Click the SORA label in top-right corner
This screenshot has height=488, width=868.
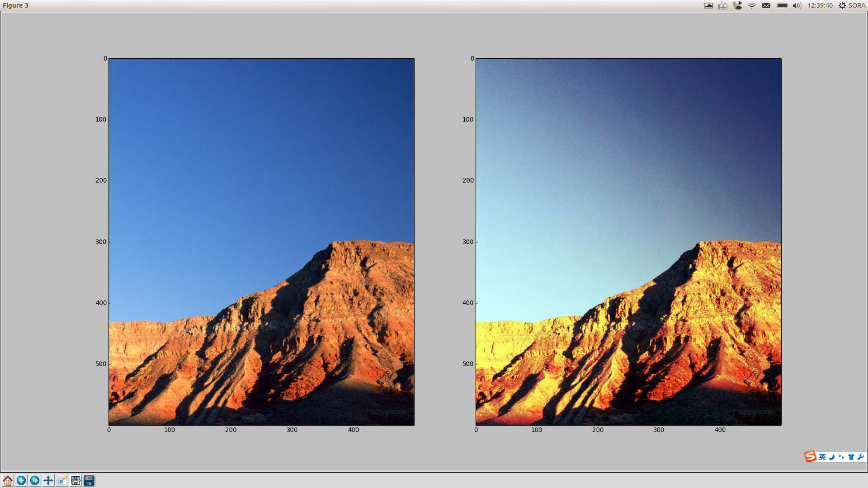point(859,5)
